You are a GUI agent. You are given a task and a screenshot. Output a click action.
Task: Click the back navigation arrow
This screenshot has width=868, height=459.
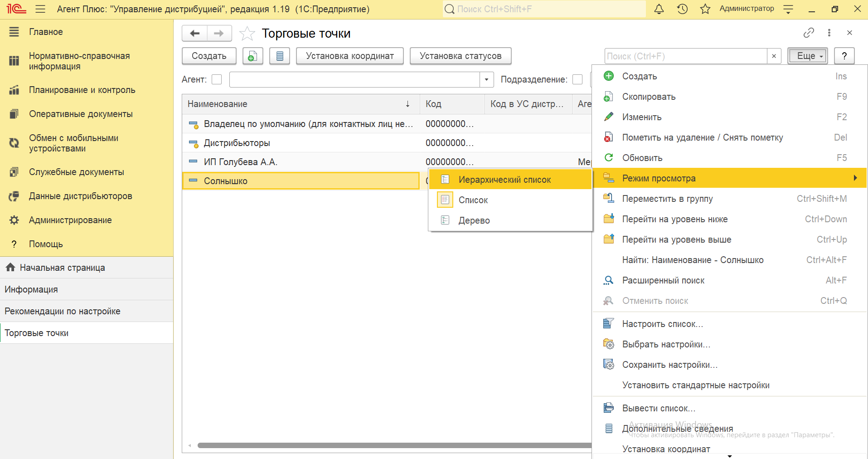coord(195,33)
